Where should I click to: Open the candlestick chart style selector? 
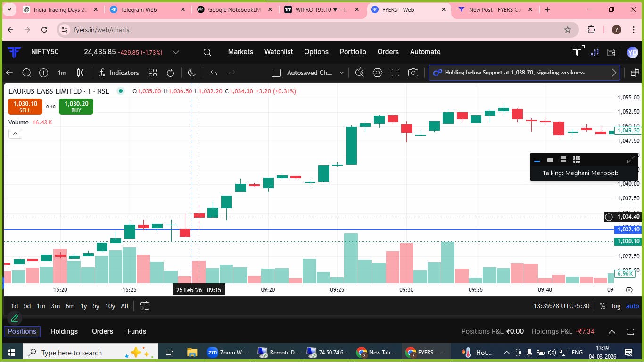coord(81,73)
